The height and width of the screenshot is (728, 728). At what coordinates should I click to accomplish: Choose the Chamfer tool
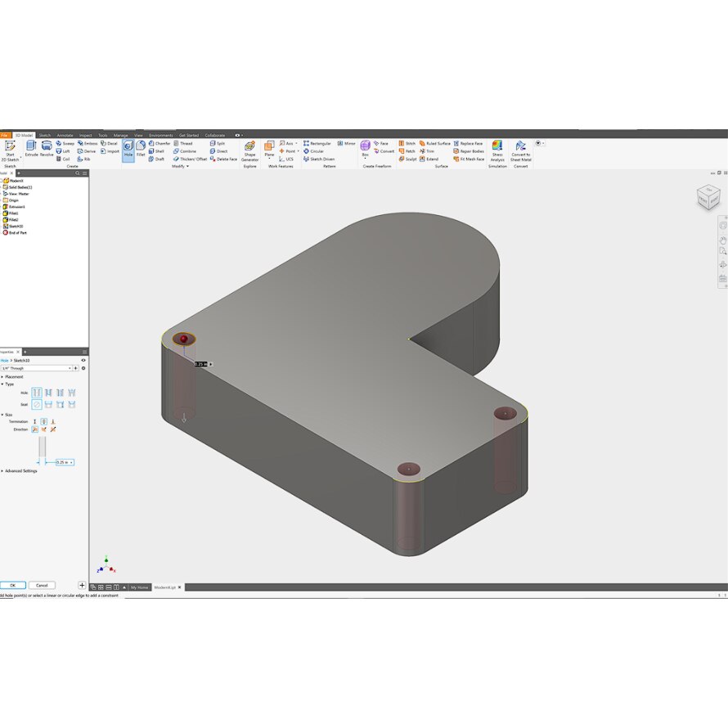(x=160, y=143)
